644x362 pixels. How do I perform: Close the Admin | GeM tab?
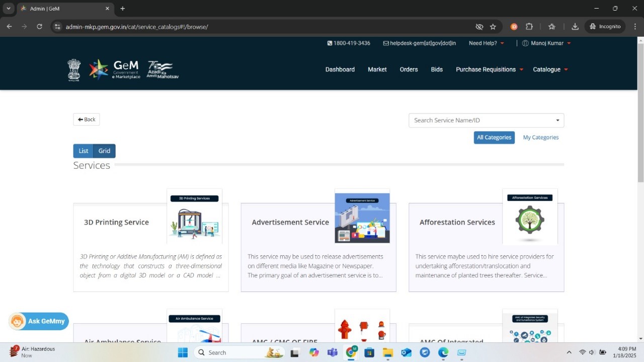click(107, 9)
